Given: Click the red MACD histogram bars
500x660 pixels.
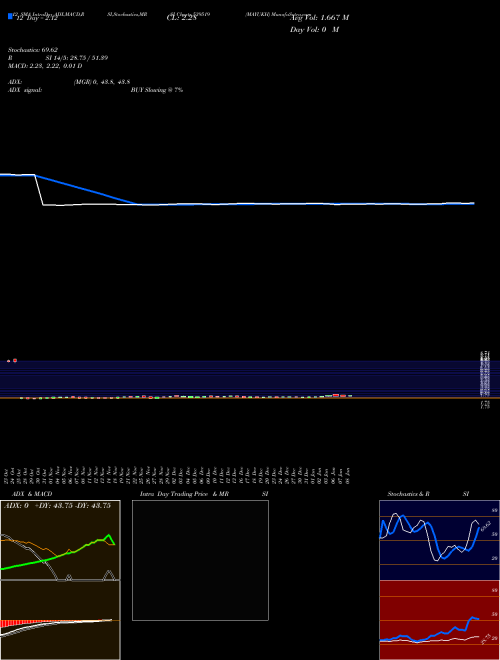Looking at the screenshot, I should 17,623.
